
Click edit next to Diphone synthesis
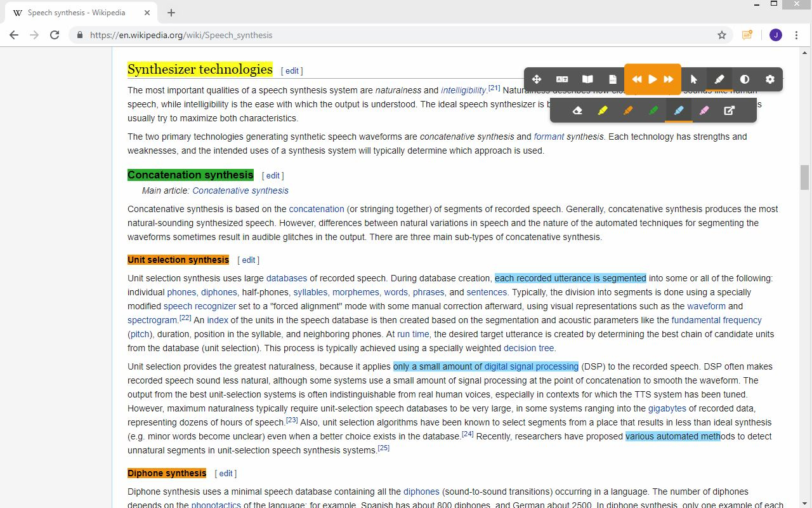[x=225, y=473]
